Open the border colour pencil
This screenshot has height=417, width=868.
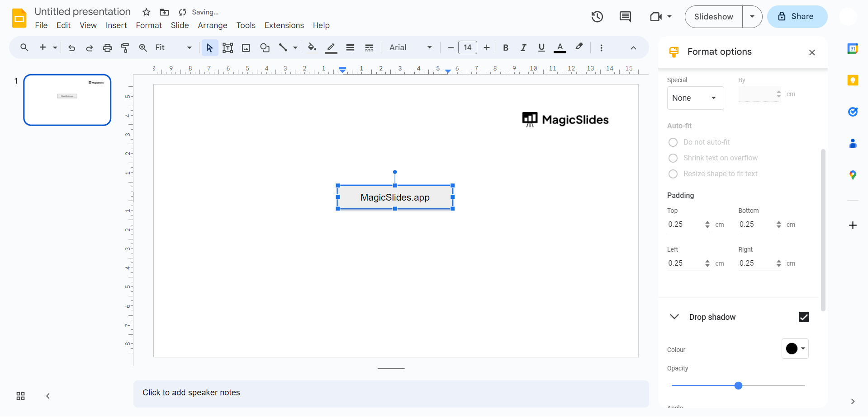point(331,48)
